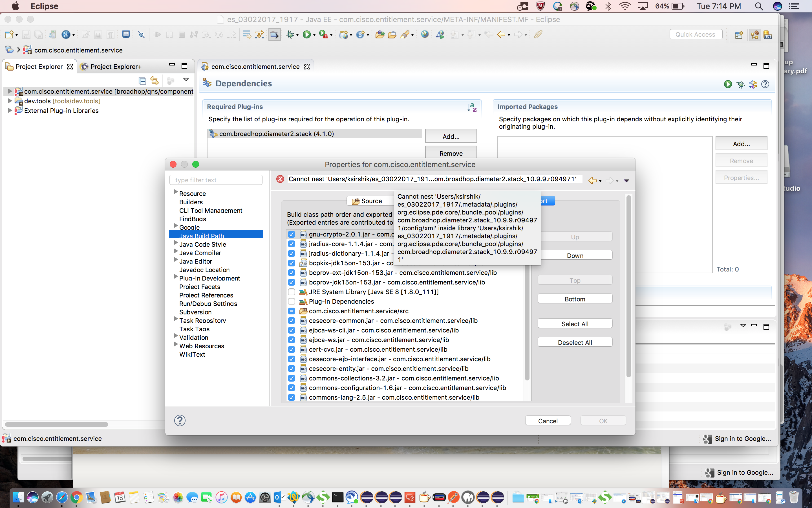Image resolution: width=812 pixels, height=508 pixels.
Task: Switch to the Project Explorer+ tab
Action: (116, 67)
